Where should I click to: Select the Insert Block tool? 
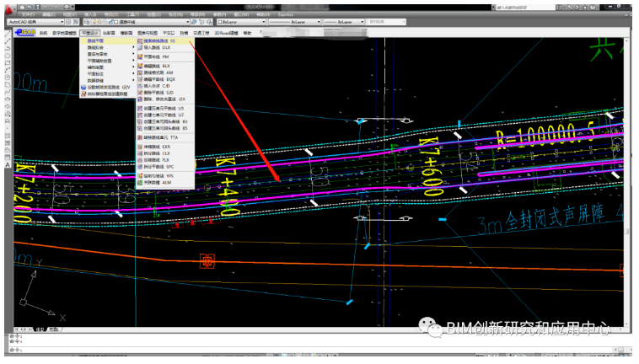click(x=8, y=114)
